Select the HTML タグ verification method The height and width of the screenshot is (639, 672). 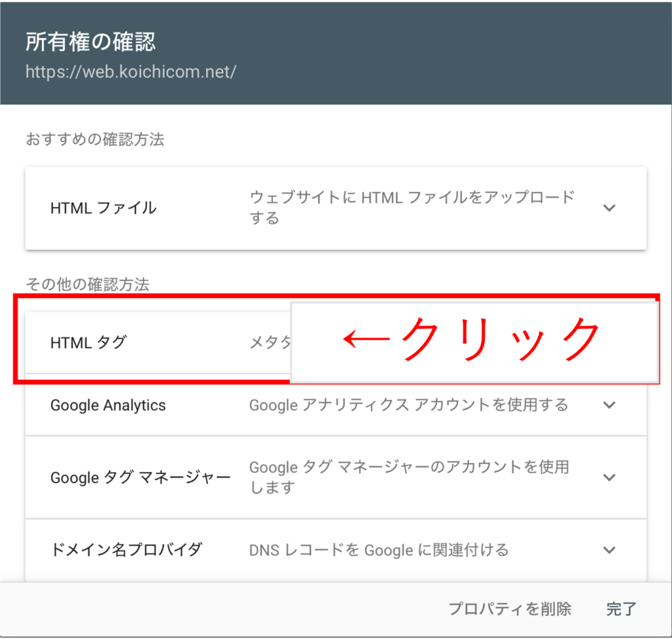coord(89,342)
